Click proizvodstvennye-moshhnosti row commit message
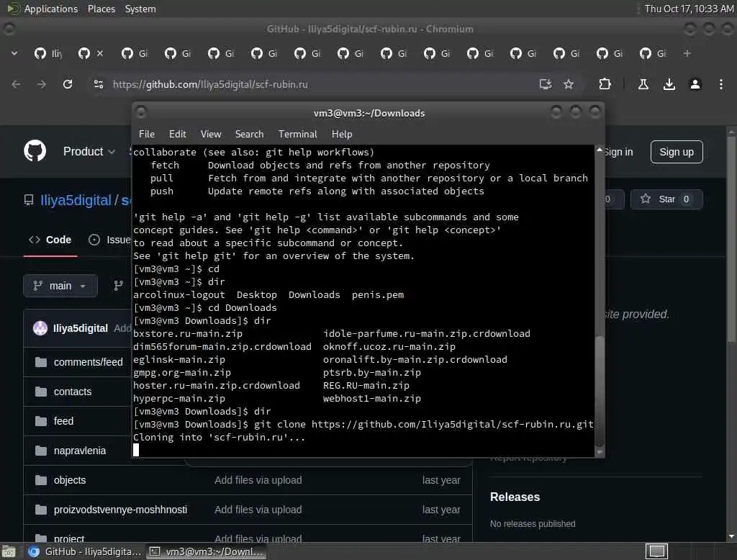The width and height of the screenshot is (737, 560). pos(258,510)
